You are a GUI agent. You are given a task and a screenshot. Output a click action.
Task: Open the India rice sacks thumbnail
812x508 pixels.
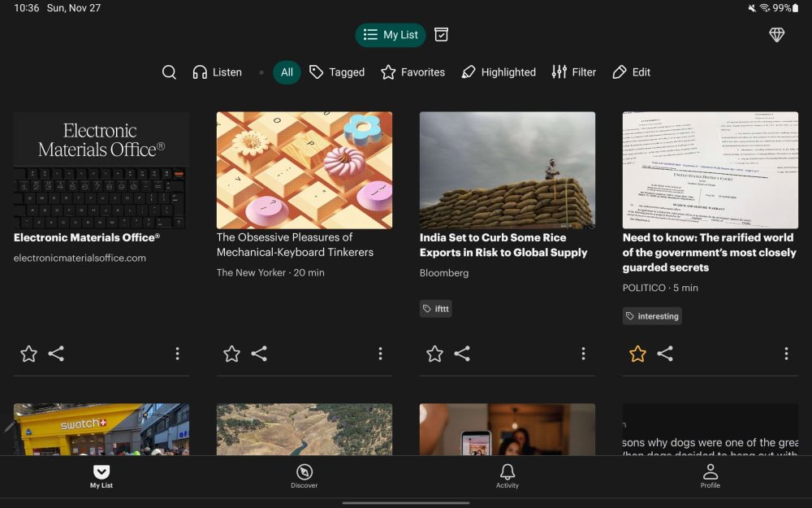pos(508,170)
